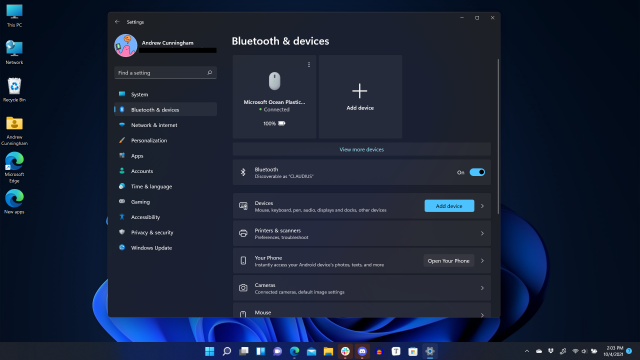Screen dimensions: 640x360
Task: Open Microsoft Store from taskbar
Action: pos(413,351)
